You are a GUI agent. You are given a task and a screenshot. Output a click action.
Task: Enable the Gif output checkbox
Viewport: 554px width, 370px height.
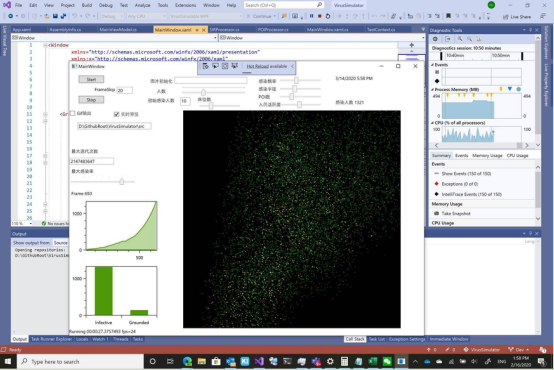coord(72,113)
